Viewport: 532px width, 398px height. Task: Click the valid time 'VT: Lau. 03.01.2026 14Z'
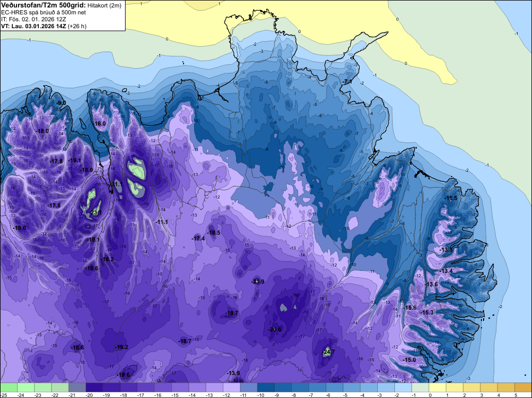pos(34,26)
